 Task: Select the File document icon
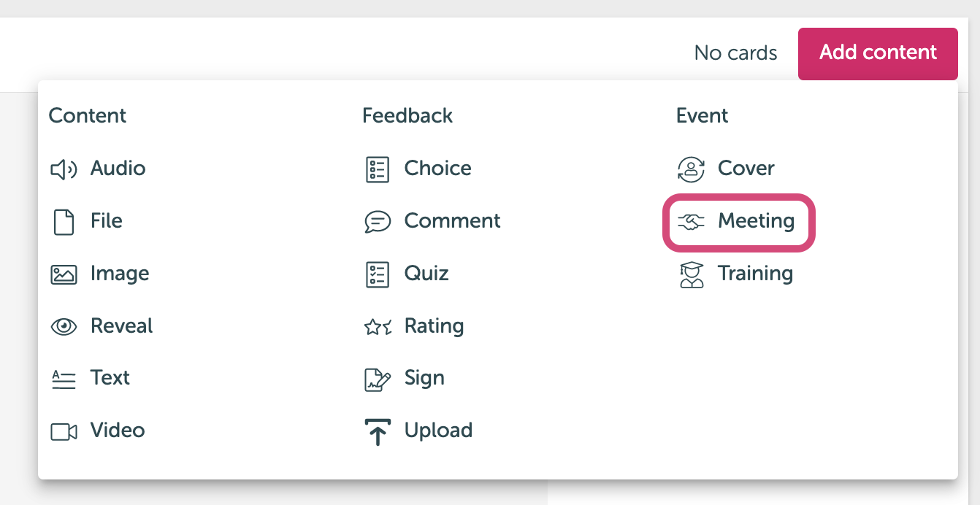coord(64,222)
